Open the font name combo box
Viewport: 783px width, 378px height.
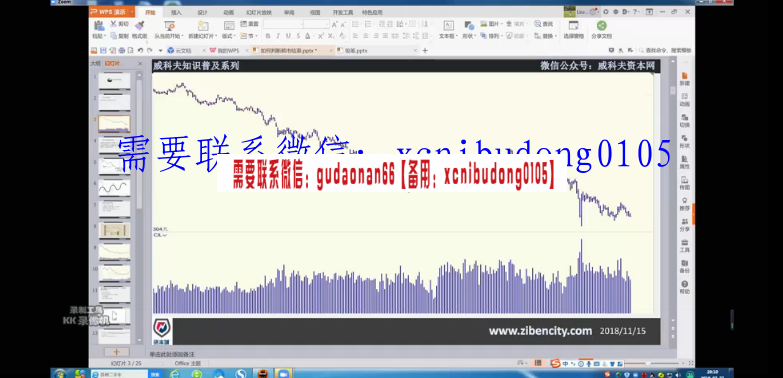tap(283, 24)
